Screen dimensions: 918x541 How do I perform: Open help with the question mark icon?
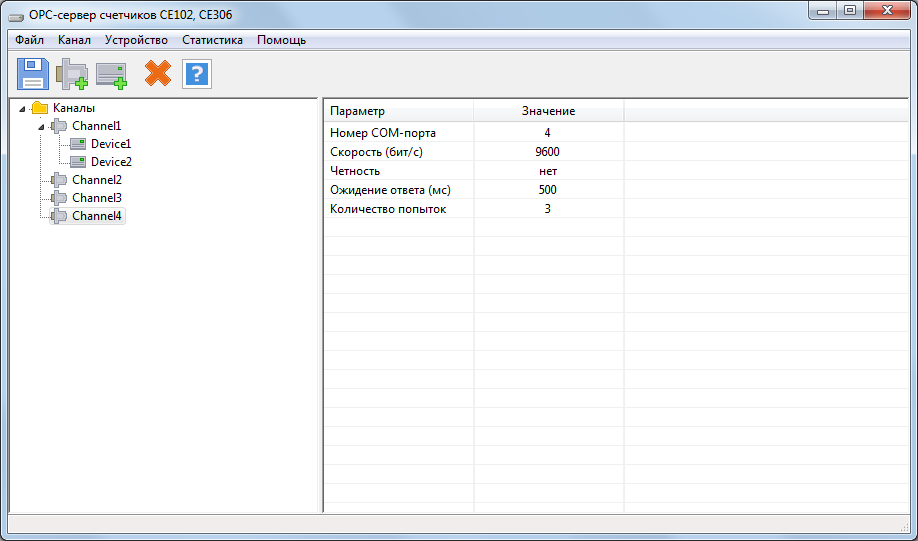(197, 74)
